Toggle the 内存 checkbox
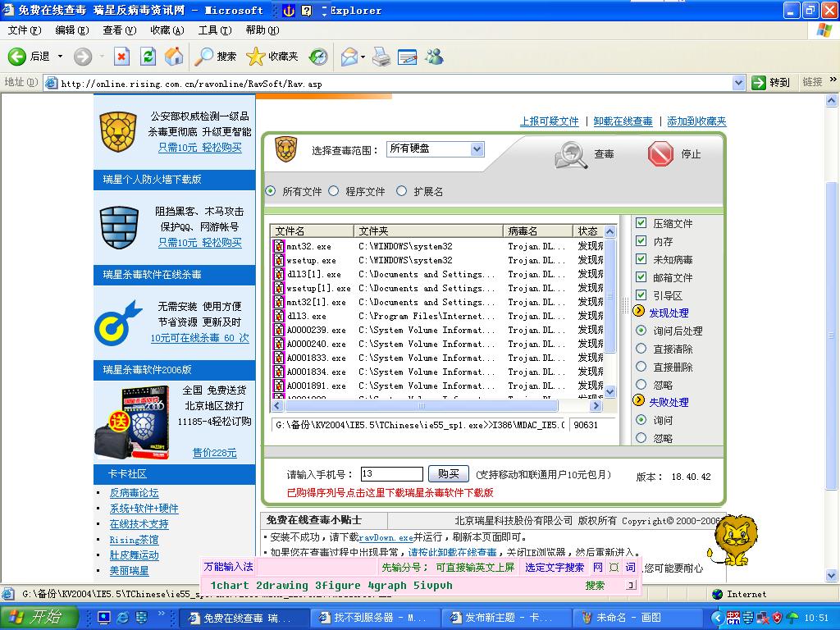840x630 pixels. coord(641,241)
